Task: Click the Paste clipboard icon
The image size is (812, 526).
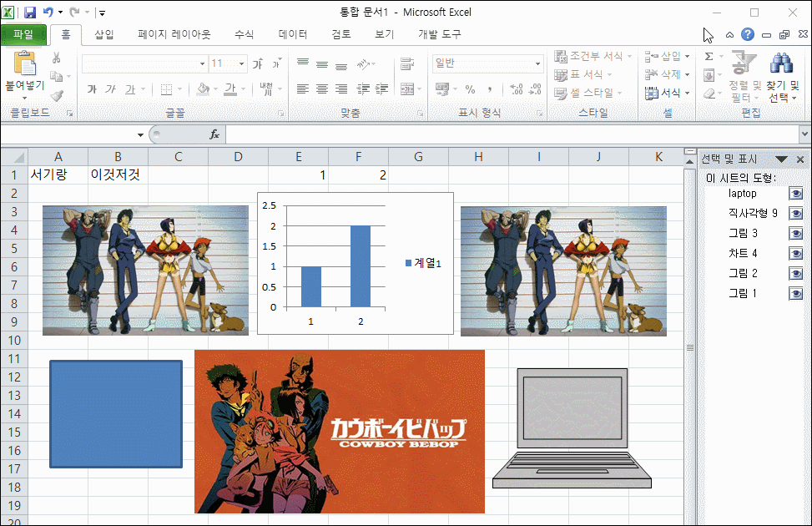Action: pyautogui.click(x=24, y=63)
